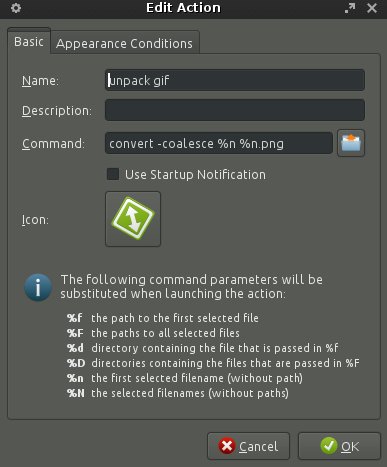Switch to the Appearance Conditions tab

click(124, 43)
